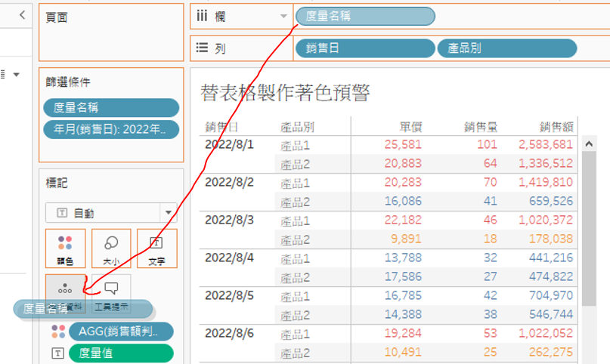The width and height of the screenshot is (610, 364).
Task: Select the date row 2022/8/5
Action: tap(229, 295)
